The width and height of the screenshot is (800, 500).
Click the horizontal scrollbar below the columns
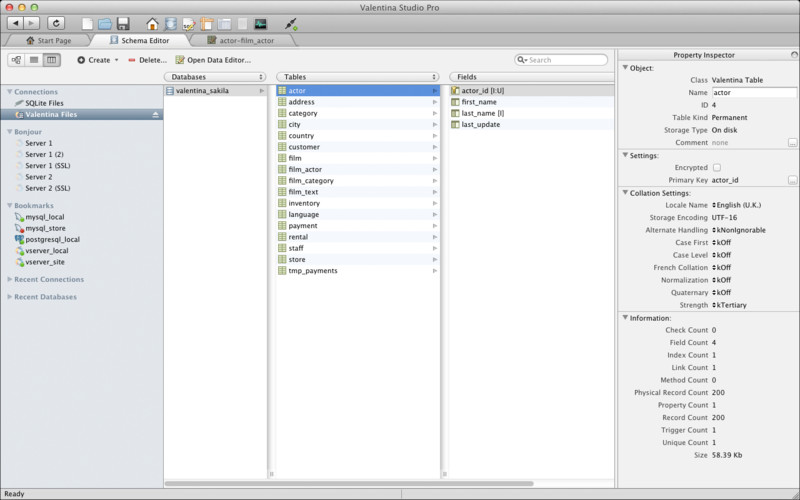tap(349, 483)
